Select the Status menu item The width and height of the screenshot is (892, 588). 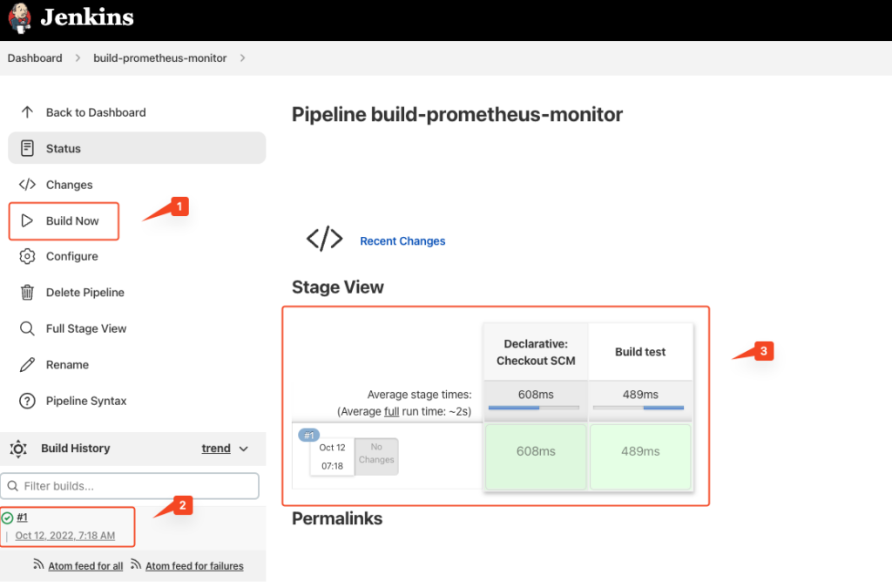coord(137,148)
